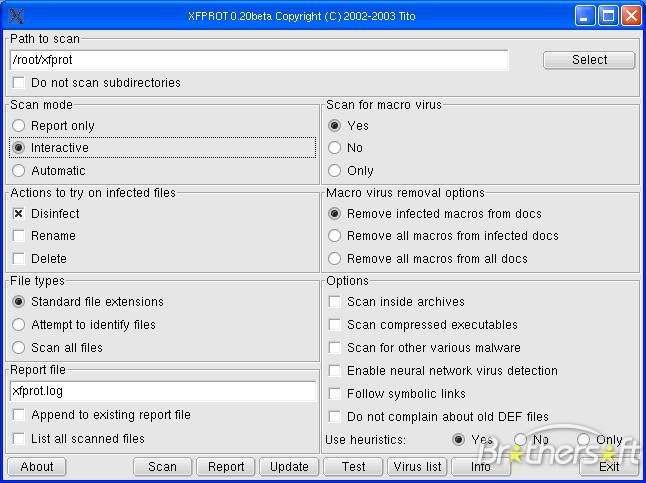Enable Follow symbolic links
Screen dimensions: 646x483
click(335, 394)
